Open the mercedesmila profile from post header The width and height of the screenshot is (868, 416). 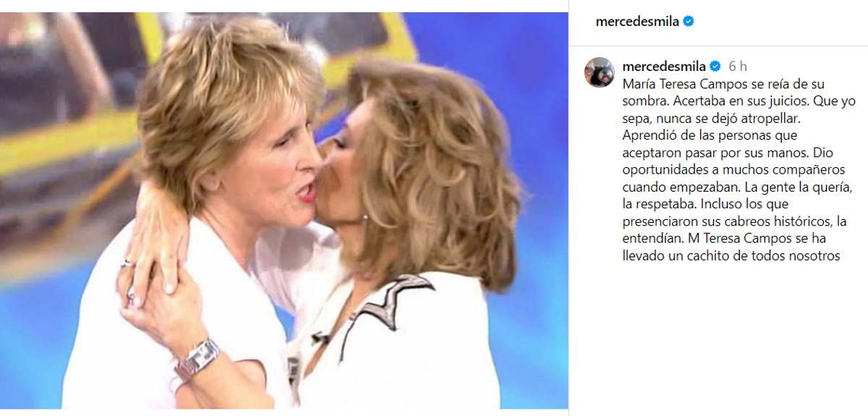pyautogui.click(x=637, y=22)
